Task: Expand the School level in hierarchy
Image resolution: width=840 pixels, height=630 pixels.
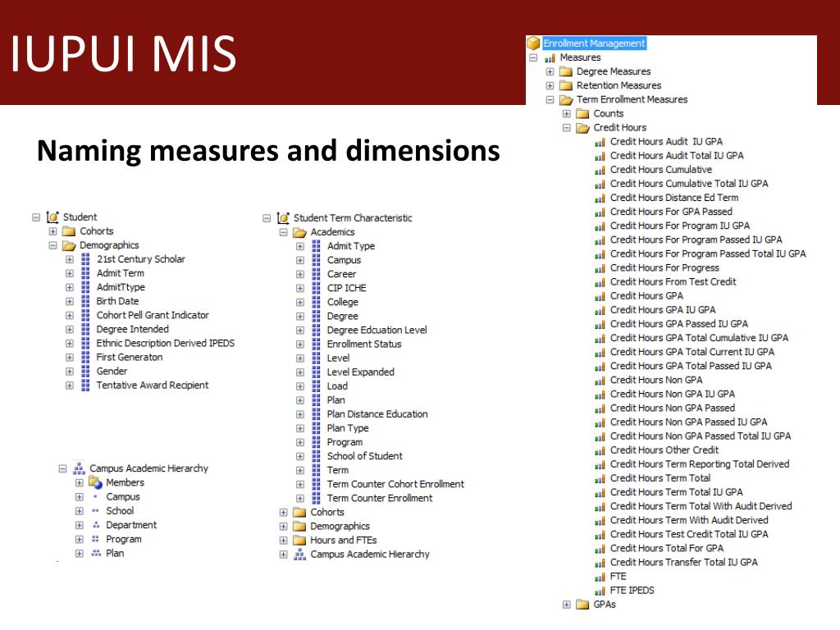Action: 79,511
